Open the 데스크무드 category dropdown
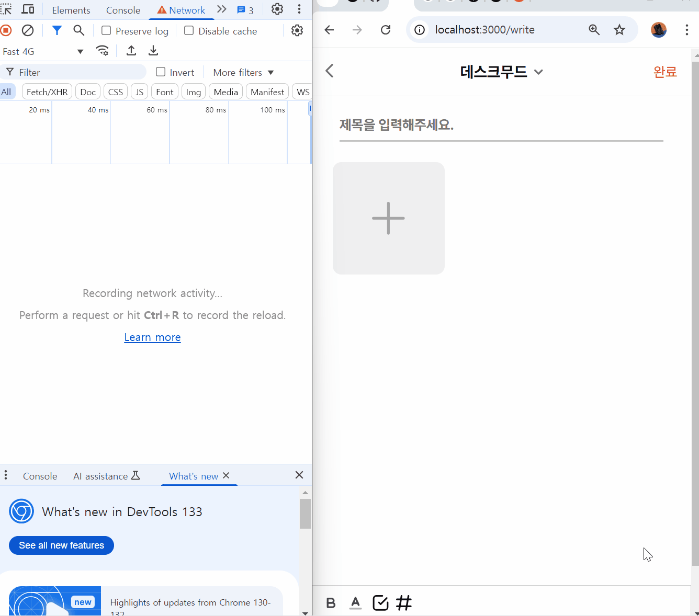 point(502,72)
